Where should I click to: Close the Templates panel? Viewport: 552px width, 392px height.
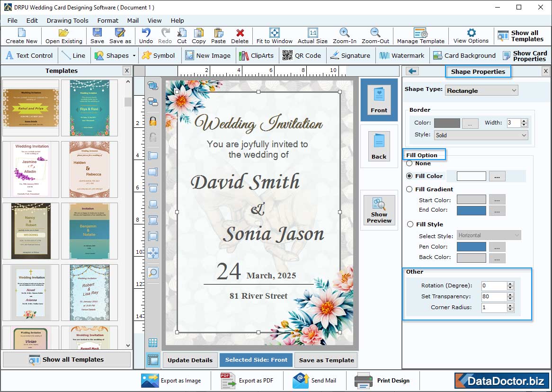tap(127, 71)
